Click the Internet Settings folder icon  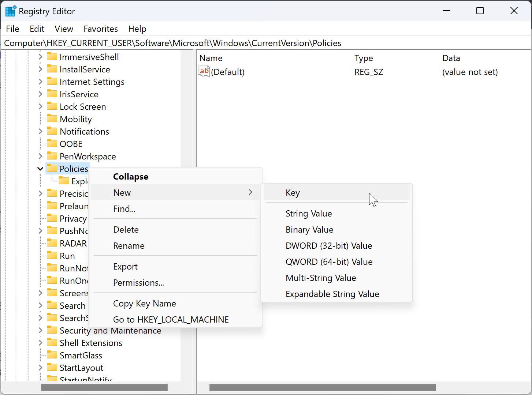click(52, 82)
